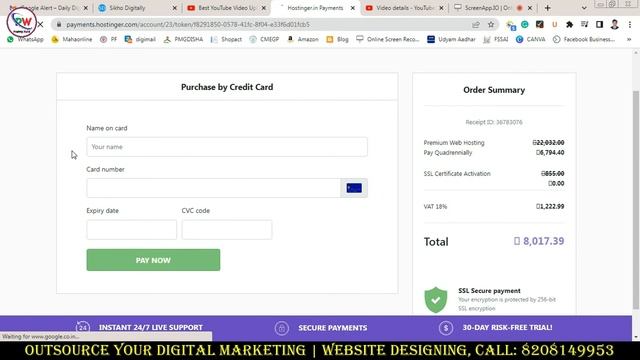The width and height of the screenshot is (640, 360).
Task: Open the Extensions puzzle icon
Action: click(569, 24)
